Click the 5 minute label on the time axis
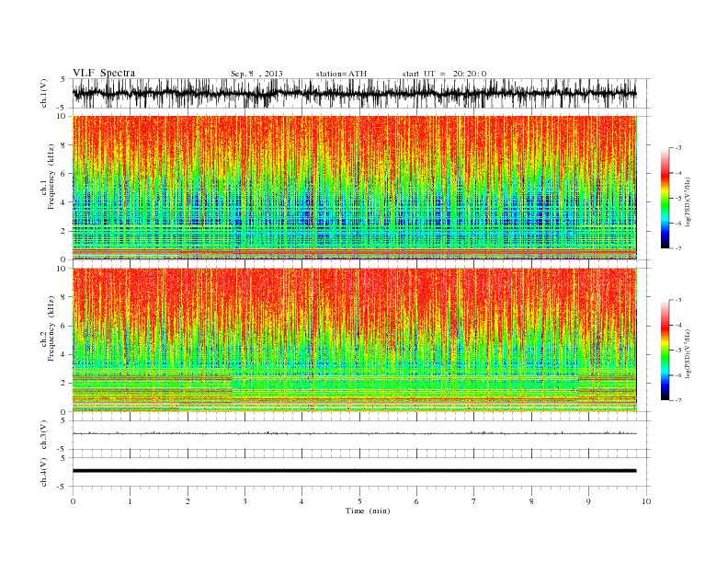728x563 pixels. pyautogui.click(x=359, y=501)
